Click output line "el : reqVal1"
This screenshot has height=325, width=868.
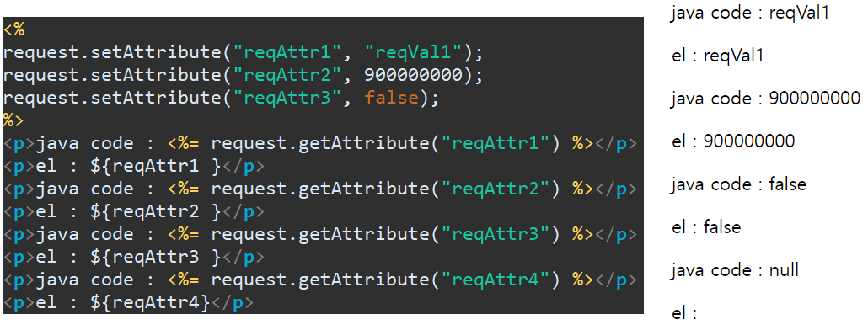(x=717, y=56)
